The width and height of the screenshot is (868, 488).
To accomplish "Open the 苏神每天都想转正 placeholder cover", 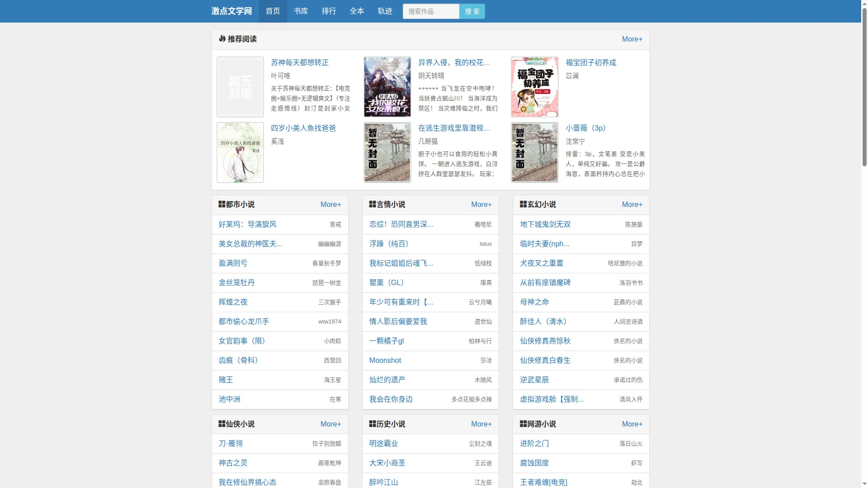I will coord(240,87).
